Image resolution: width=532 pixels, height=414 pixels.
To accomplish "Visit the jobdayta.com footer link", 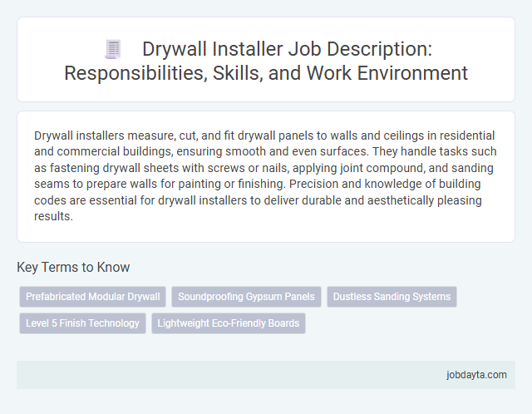I will coord(476,375).
